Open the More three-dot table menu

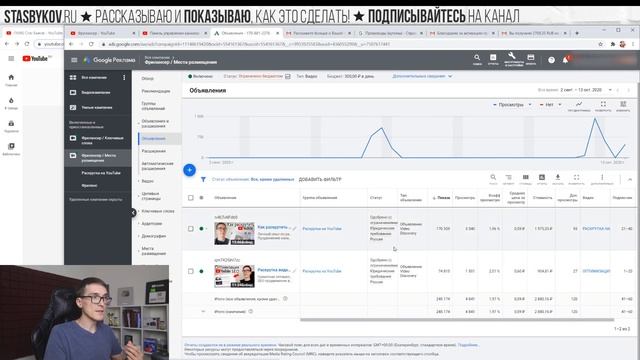602,178
